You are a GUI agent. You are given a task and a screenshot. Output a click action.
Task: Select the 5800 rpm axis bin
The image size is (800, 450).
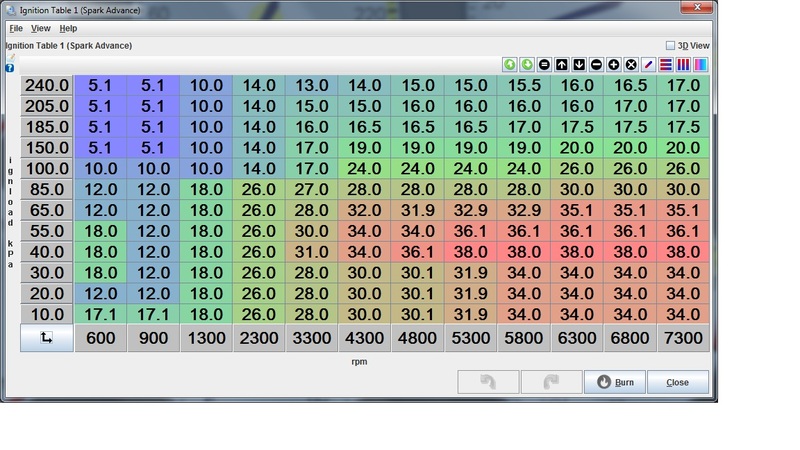click(x=524, y=338)
